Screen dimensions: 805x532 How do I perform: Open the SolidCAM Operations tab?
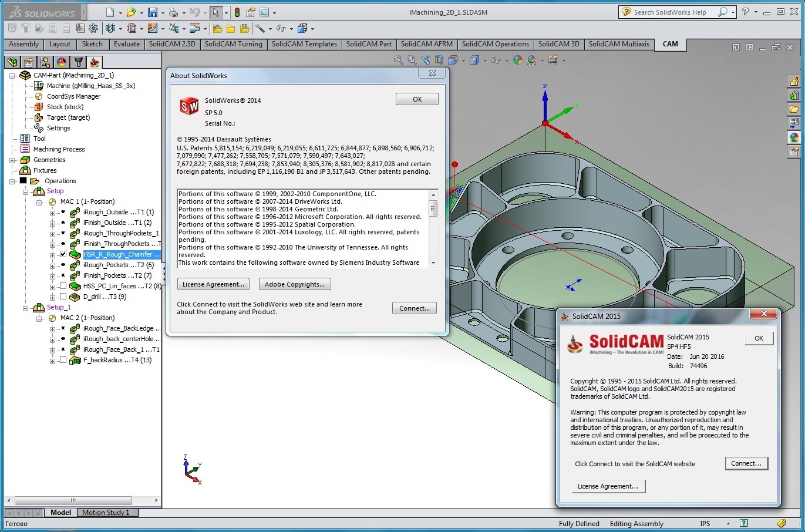pyautogui.click(x=496, y=44)
